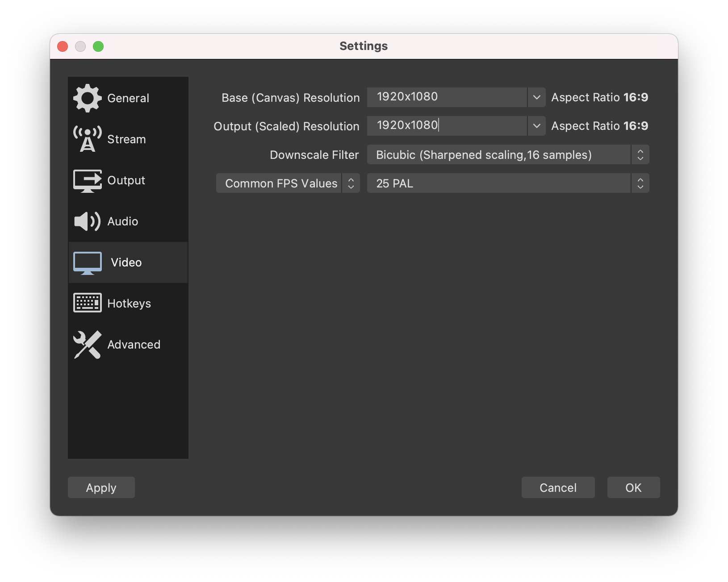Click the Base Resolution text field
728x582 pixels.
[447, 97]
